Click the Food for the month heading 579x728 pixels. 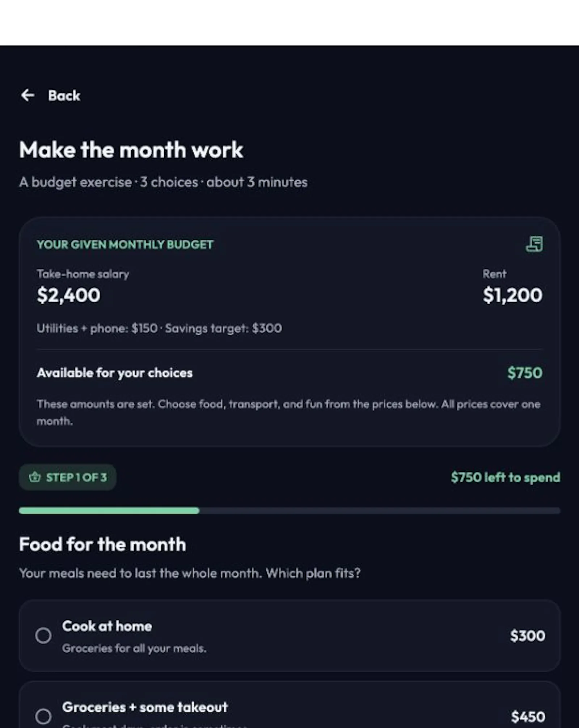(x=103, y=544)
